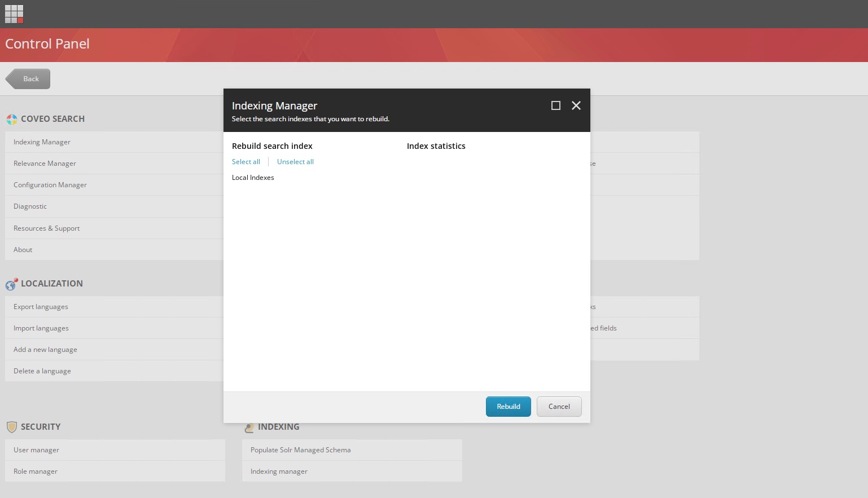Open Populate Solr Managed Schema
This screenshot has height=498, width=868.
click(x=352, y=450)
